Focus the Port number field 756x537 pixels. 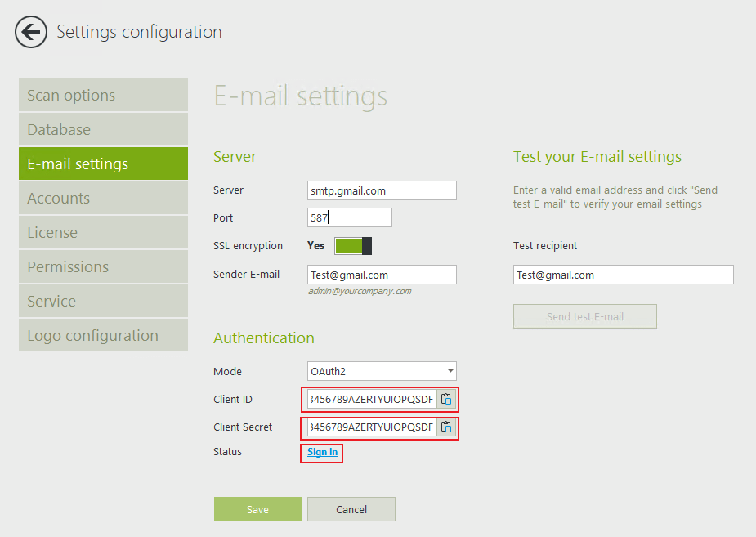click(x=350, y=218)
